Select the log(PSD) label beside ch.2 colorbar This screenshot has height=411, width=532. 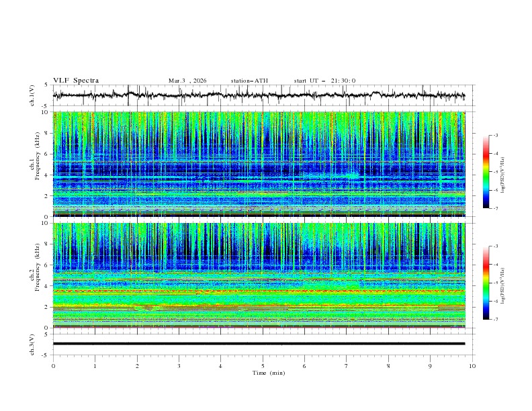click(x=503, y=285)
